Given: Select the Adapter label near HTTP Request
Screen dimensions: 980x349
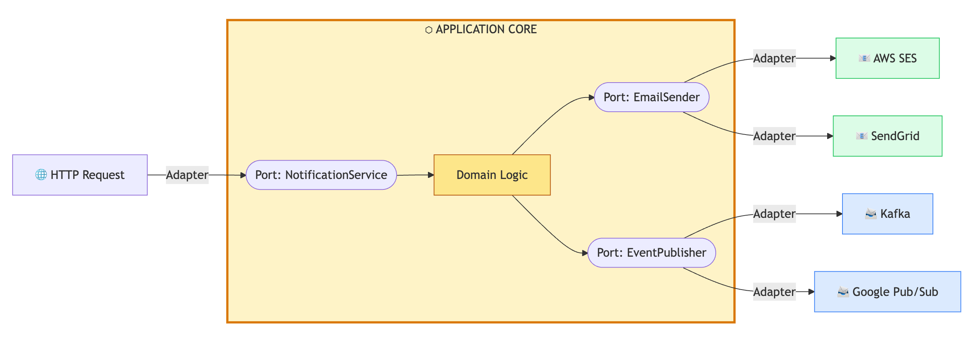Looking at the screenshot, I should pyautogui.click(x=187, y=175).
